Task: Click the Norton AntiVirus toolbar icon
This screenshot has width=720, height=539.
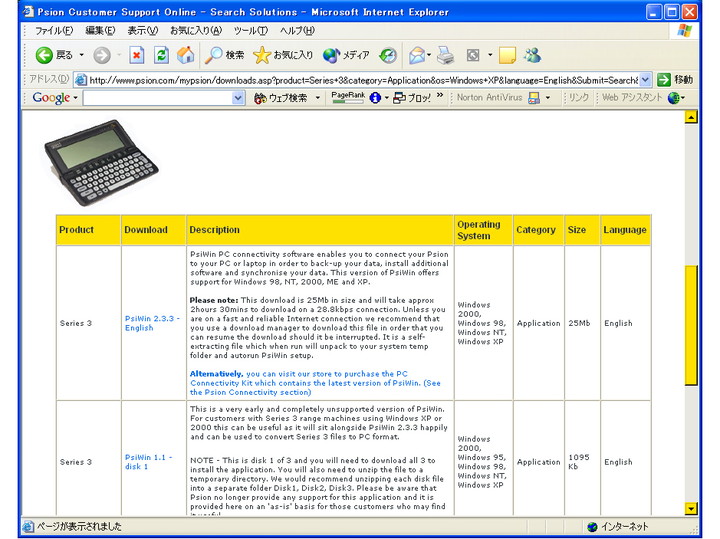Action: 534,98
